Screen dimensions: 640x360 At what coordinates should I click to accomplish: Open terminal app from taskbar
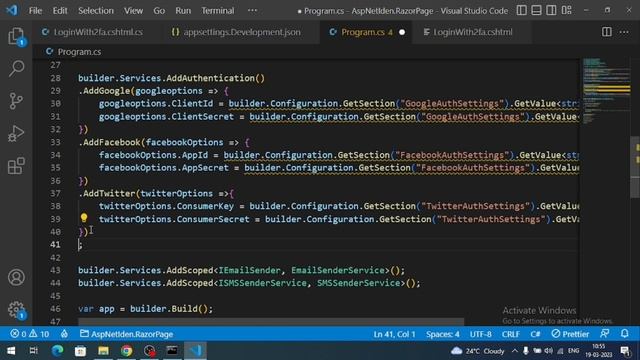(x=172, y=351)
